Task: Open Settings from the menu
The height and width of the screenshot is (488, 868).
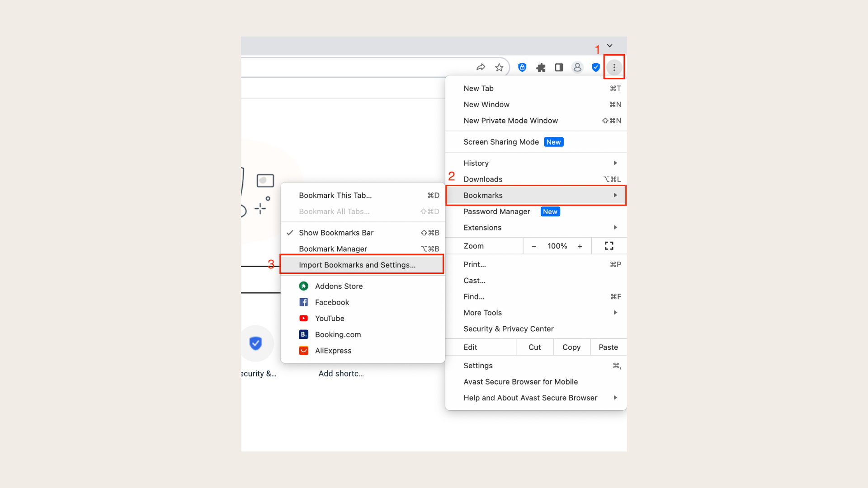Action: [x=536, y=366]
